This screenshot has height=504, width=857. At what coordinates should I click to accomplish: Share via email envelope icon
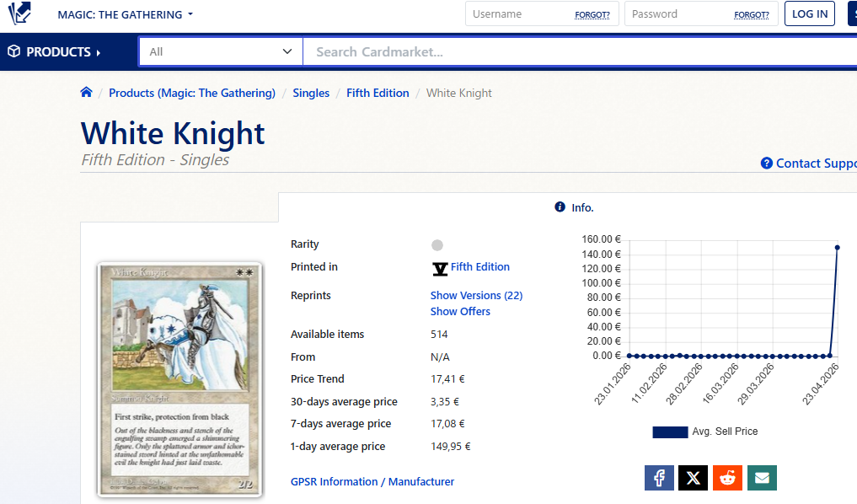click(x=762, y=478)
